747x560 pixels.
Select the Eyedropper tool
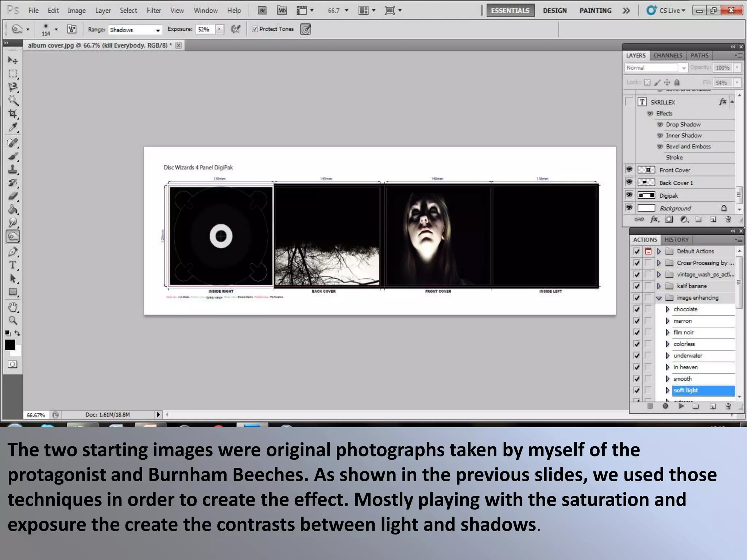point(13,127)
